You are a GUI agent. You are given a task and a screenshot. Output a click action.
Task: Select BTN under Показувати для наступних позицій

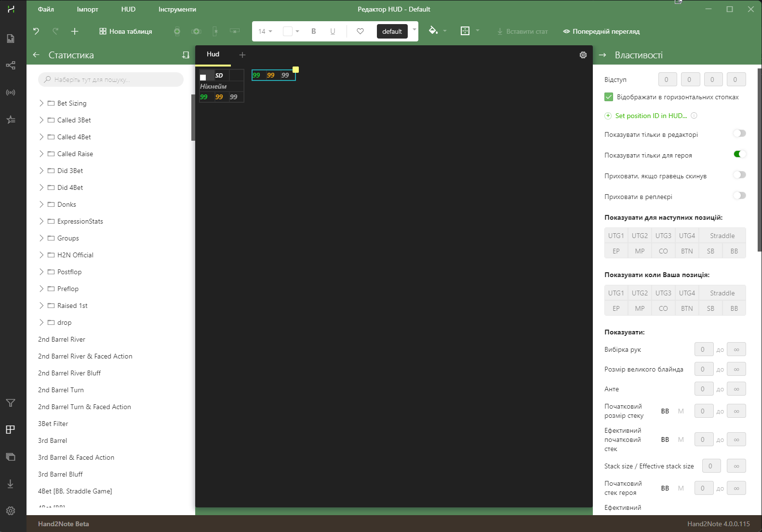click(x=687, y=251)
